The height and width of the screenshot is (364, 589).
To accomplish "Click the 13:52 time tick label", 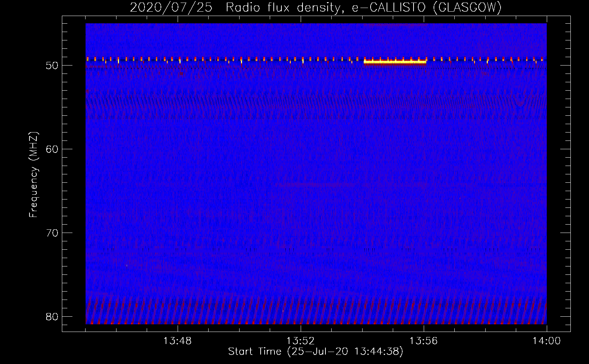I will click(300, 341).
